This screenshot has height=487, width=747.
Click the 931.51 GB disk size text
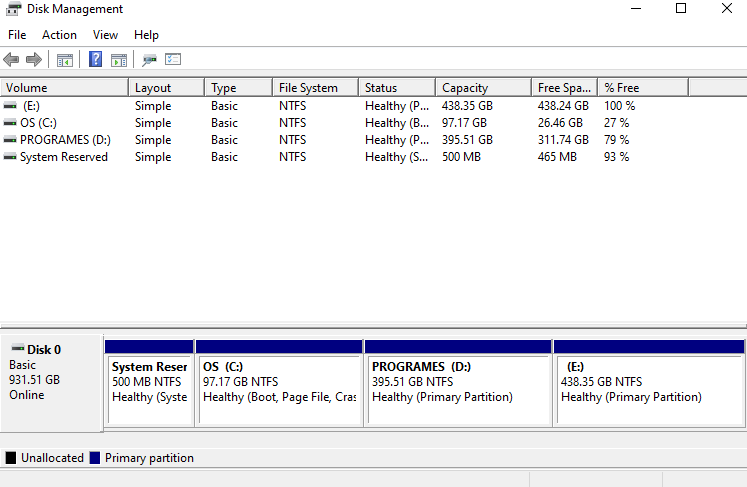[x=34, y=380]
